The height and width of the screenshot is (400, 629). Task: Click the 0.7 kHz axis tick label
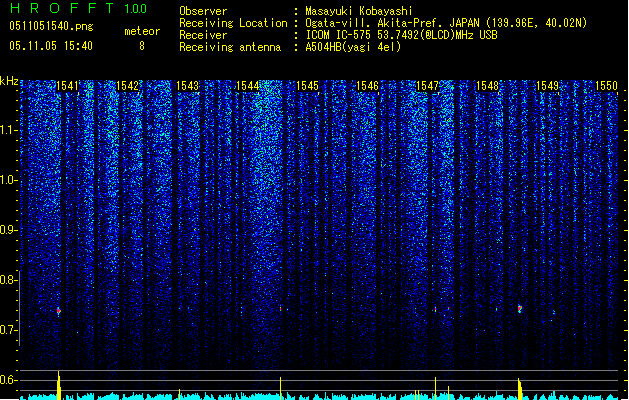click(9, 330)
